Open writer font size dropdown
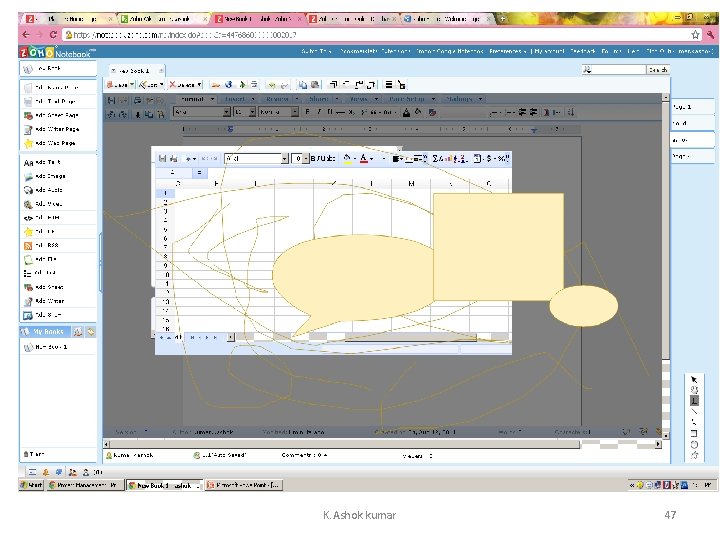This screenshot has width=720, height=540. 252,112
